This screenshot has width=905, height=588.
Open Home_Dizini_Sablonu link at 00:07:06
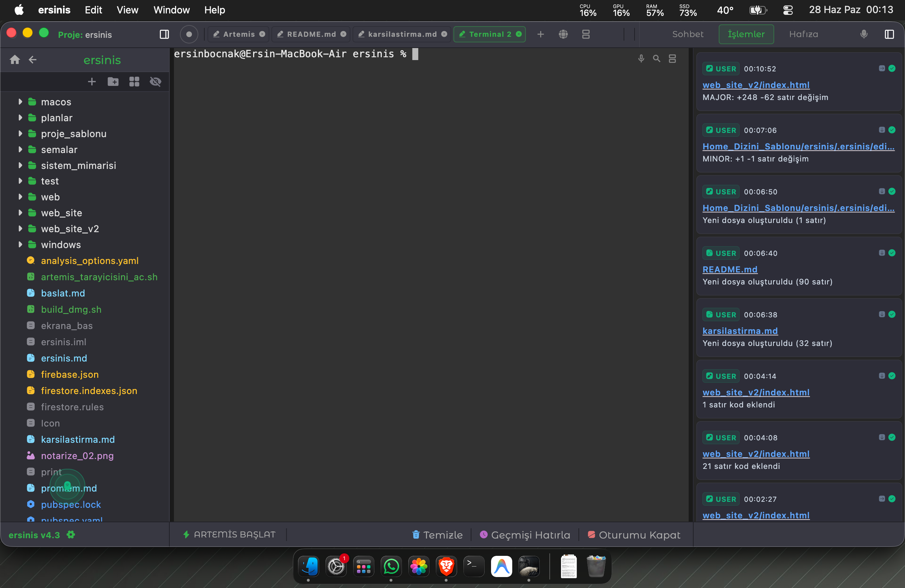tap(799, 146)
